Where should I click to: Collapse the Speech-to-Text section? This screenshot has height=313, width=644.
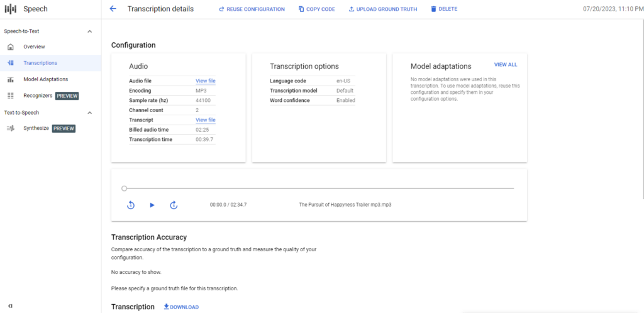tap(90, 31)
